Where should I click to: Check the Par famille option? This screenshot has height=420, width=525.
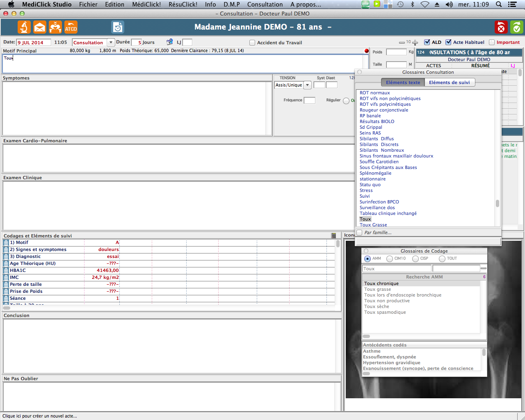360,233
